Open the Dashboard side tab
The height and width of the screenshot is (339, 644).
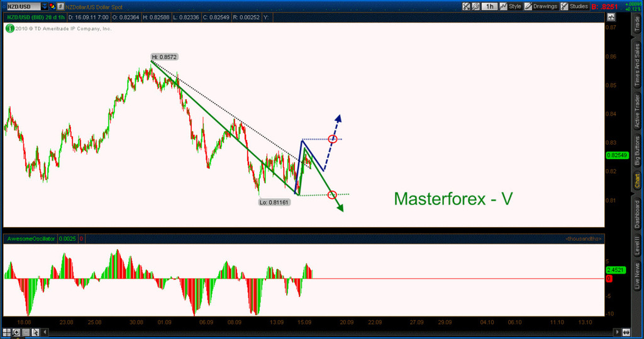point(637,214)
